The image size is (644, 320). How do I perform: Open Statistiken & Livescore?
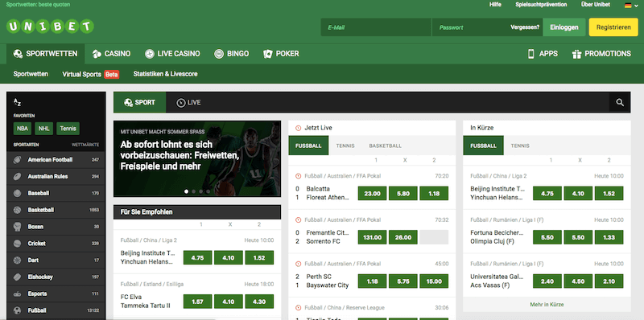coord(165,74)
